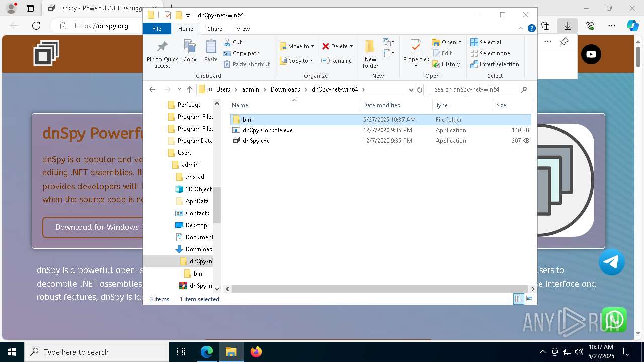
Task: Click Select none in ribbon
Action: [x=490, y=53]
